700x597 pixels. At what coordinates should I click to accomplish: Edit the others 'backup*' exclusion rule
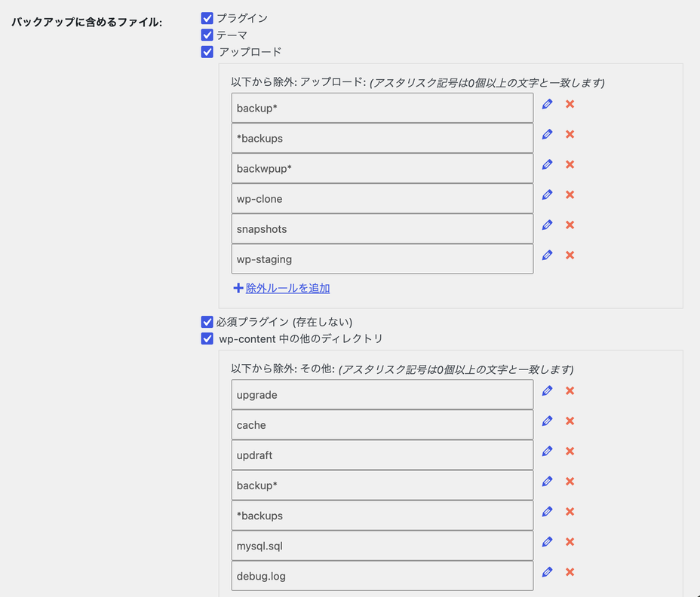pos(547,482)
